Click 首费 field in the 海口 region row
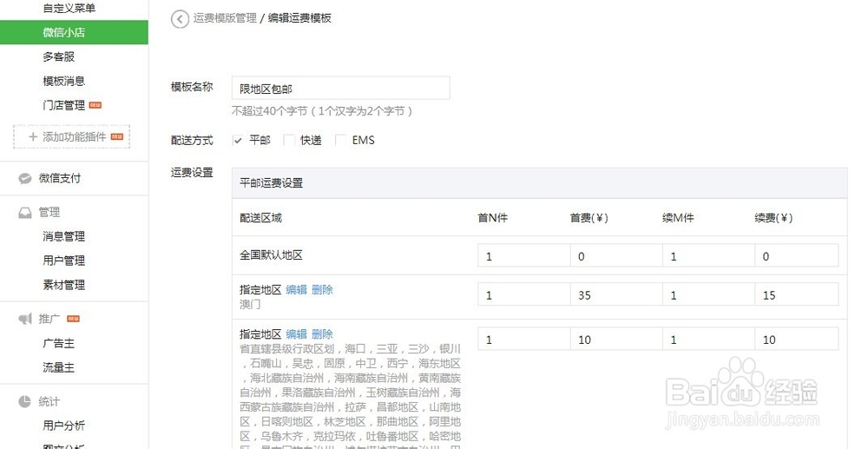868x449 pixels. [x=616, y=339]
